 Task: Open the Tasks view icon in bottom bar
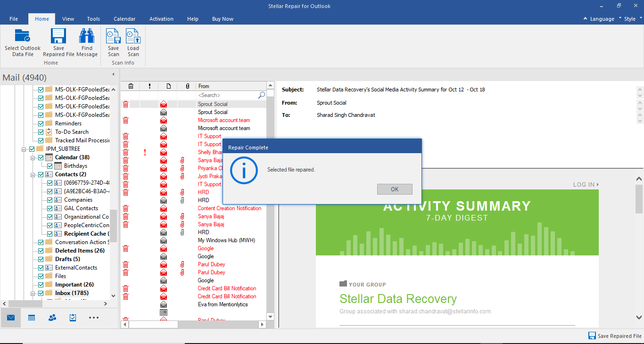73,318
